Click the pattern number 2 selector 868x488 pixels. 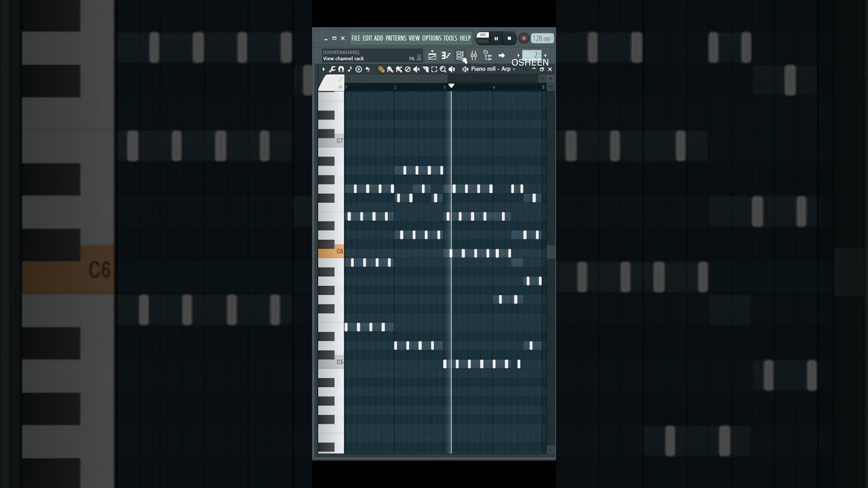(x=532, y=56)
